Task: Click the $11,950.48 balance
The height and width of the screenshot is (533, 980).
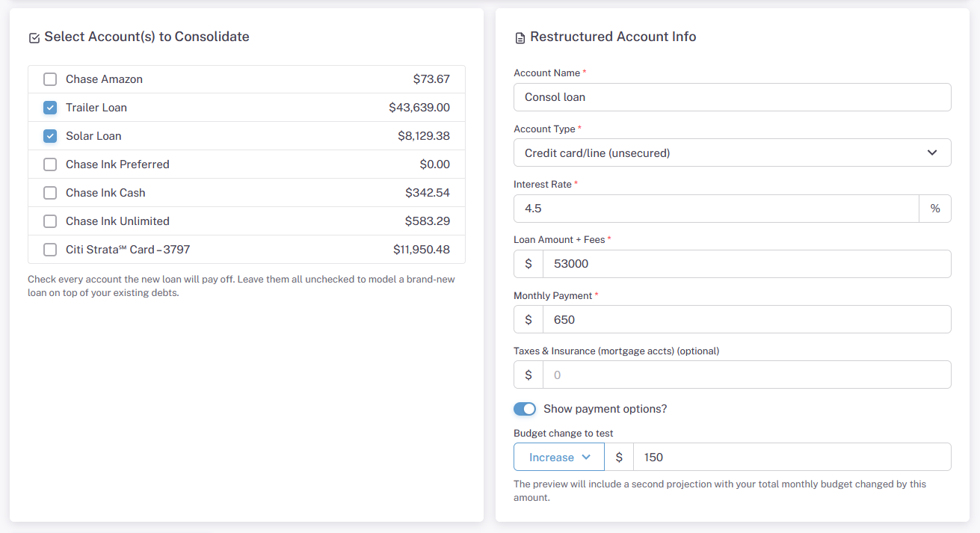Action: pos(422,250)
